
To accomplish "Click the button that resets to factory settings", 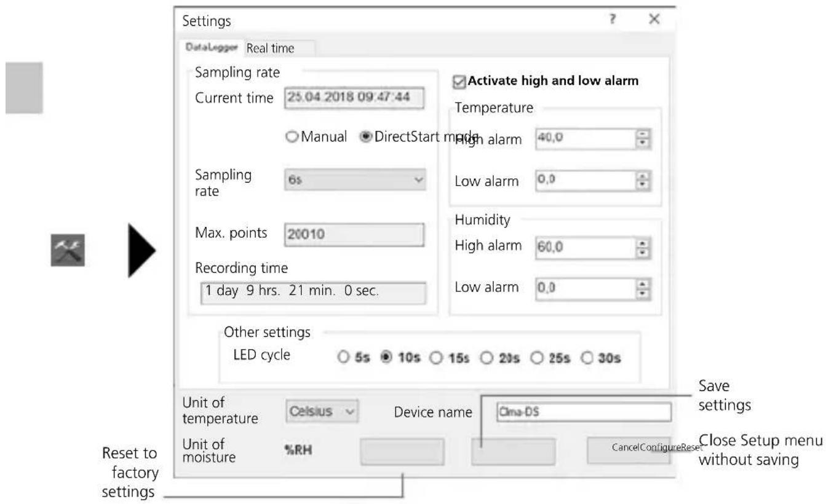I will pyautogui.click(x=402, y=451).
